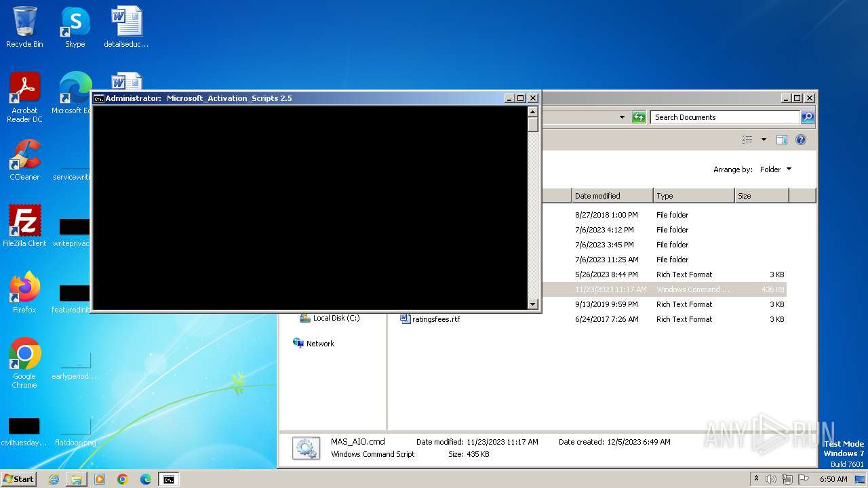Select Network in the navigation pane
Screen dimensions: 868x488
[313, 344]
